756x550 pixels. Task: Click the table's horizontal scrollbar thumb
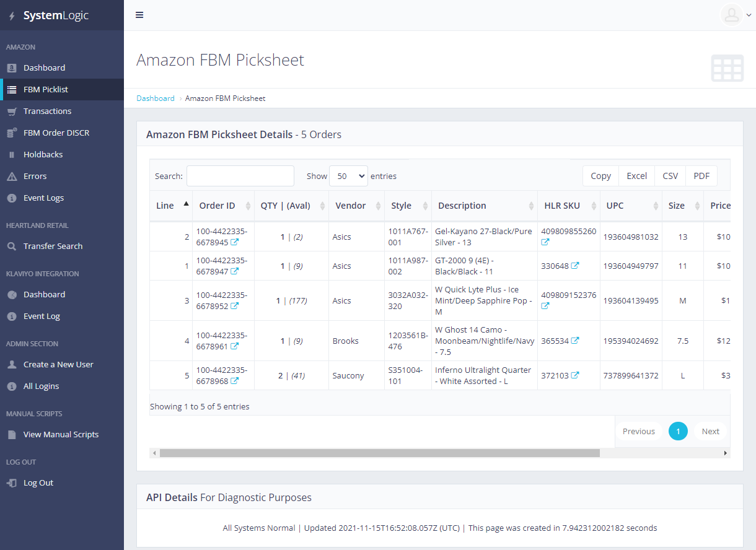(x=379, y=453)
